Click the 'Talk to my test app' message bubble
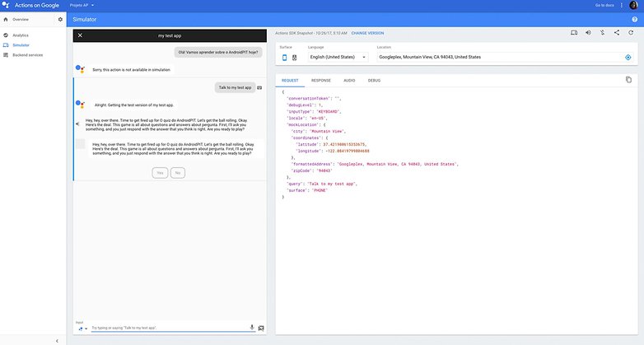 point(235,87)
